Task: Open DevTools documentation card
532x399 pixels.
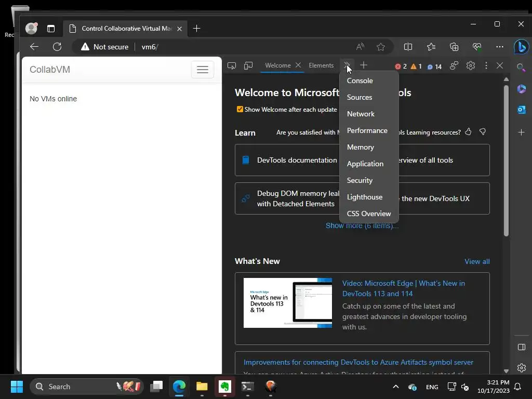Action: 287,160
